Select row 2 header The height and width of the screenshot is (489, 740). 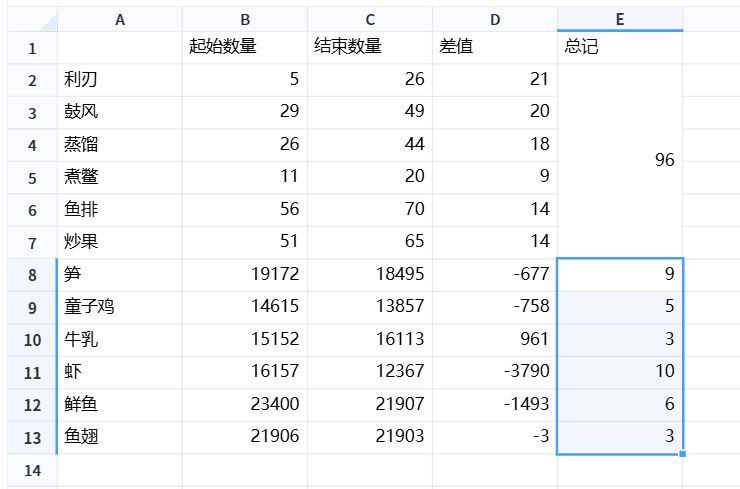point(32,80)
